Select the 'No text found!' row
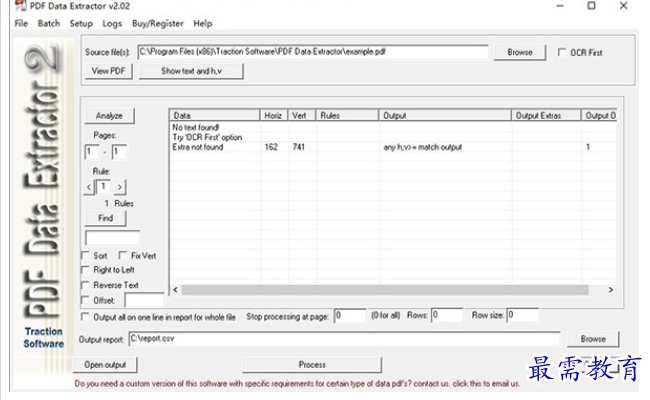 393,127
